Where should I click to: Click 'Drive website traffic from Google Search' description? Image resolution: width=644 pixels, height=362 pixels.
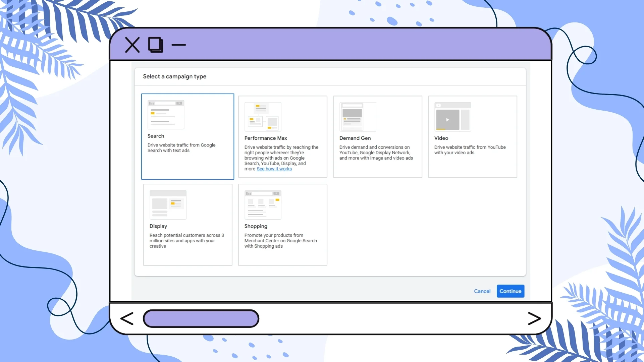point(181,148)
